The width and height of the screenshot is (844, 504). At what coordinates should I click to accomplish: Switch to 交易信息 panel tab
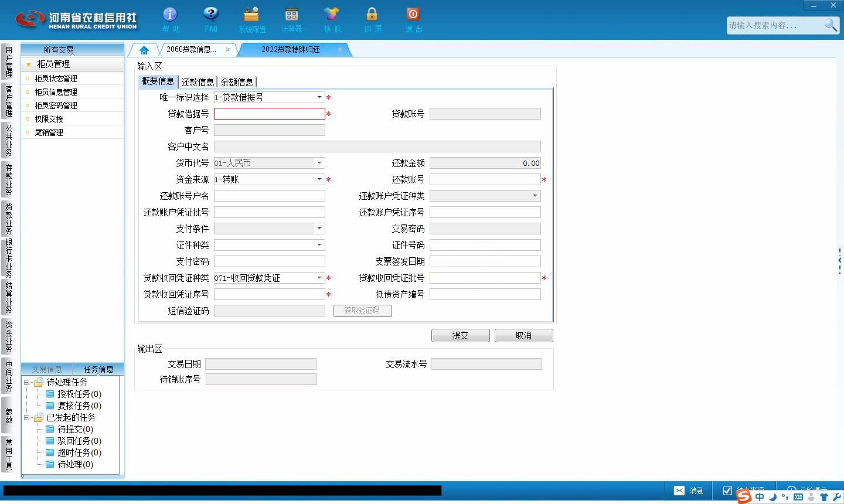(x=47, y=369)
